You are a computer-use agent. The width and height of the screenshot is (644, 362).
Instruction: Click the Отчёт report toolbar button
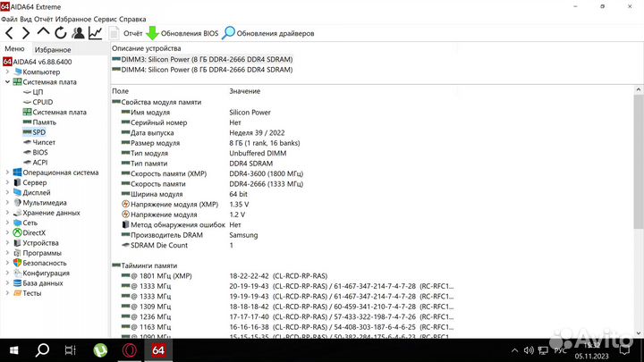(126, 33)
